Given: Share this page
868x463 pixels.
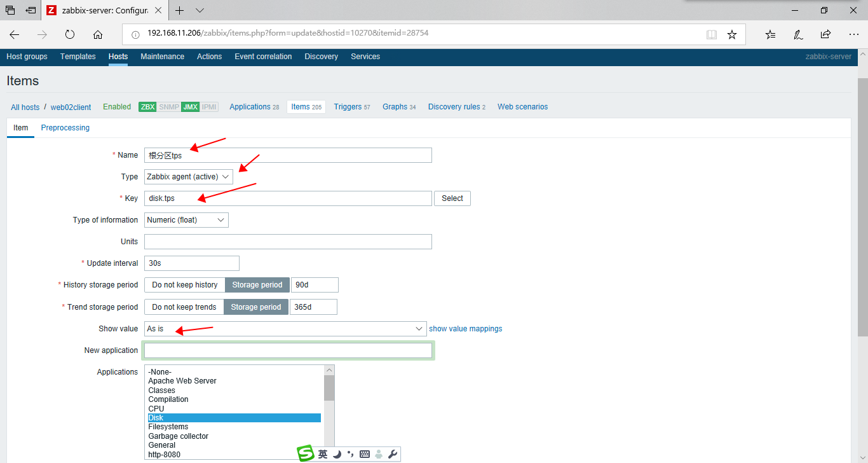Looking at the screenshot, I should click(825, 34).
